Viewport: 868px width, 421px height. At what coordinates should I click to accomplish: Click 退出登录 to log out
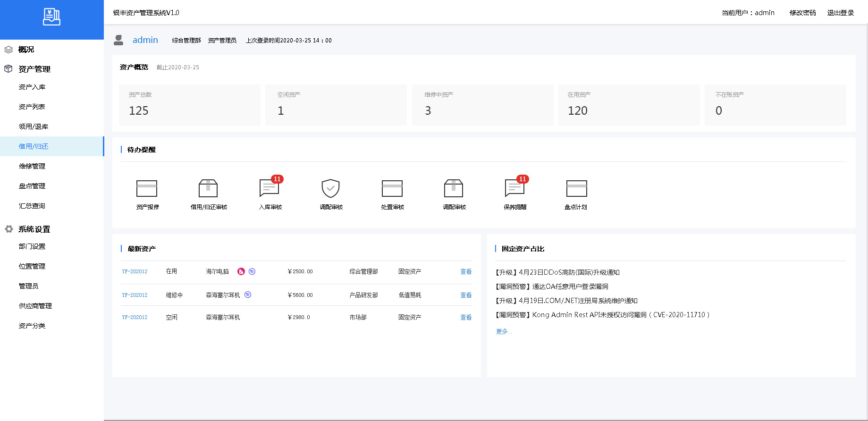841,13
